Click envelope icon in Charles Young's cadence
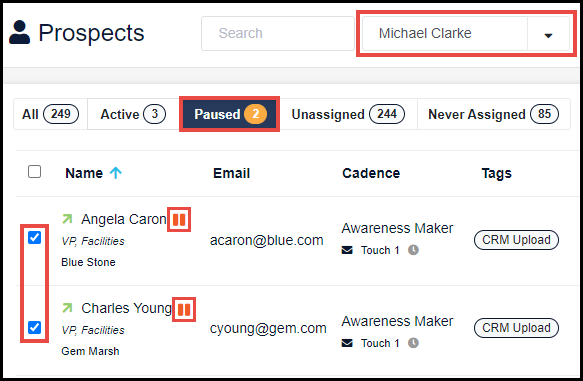Image resolution: width=583 pixels, height=381 pixels. pyautogui.click(x=347, y=343)
